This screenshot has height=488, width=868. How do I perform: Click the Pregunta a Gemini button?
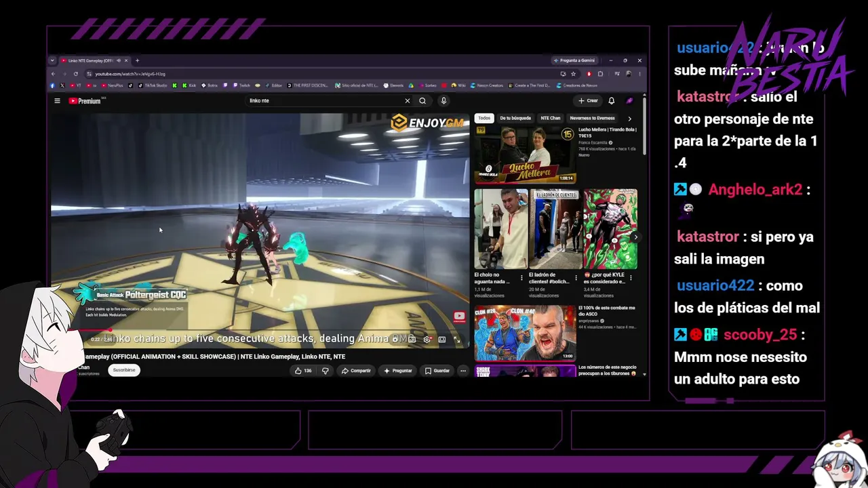(576, 60)
